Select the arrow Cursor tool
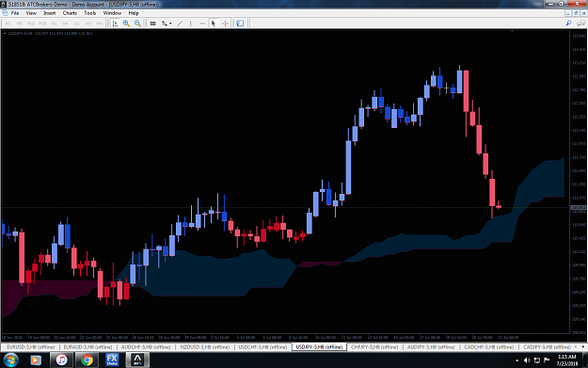The height and width of the screenshot is (368, 588). (214, 24)
